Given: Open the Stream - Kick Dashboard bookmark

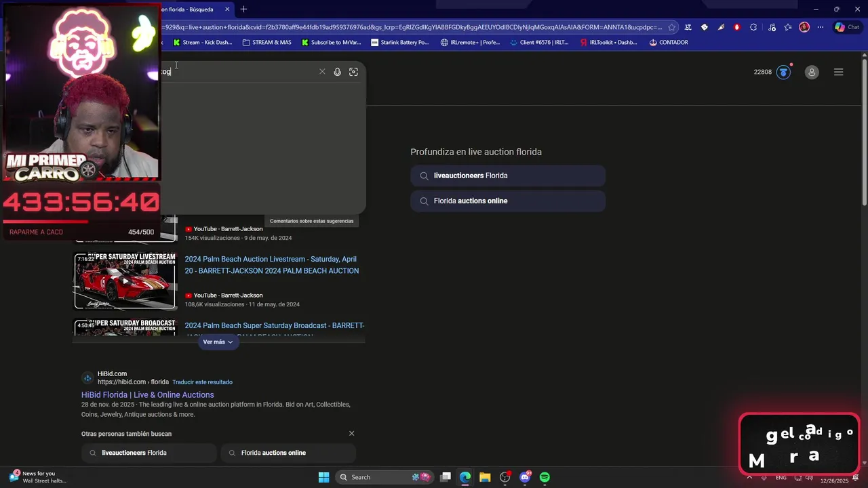Looking at the screenshot, I should (202, 42).
